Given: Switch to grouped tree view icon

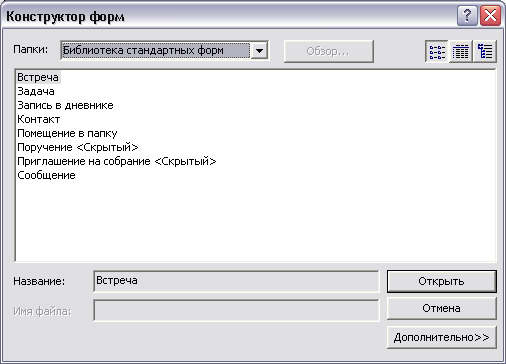Looking at the screenshot, I should coord(485,51).
